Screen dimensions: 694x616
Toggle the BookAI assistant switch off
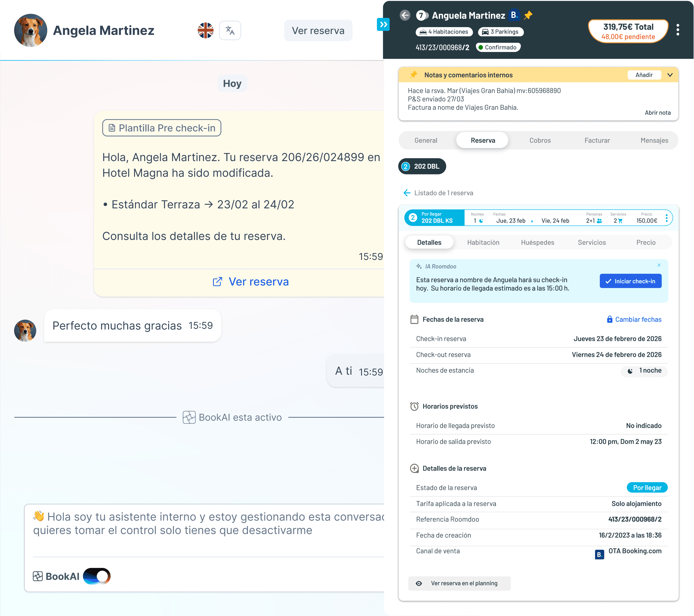[x=97, y=576]
